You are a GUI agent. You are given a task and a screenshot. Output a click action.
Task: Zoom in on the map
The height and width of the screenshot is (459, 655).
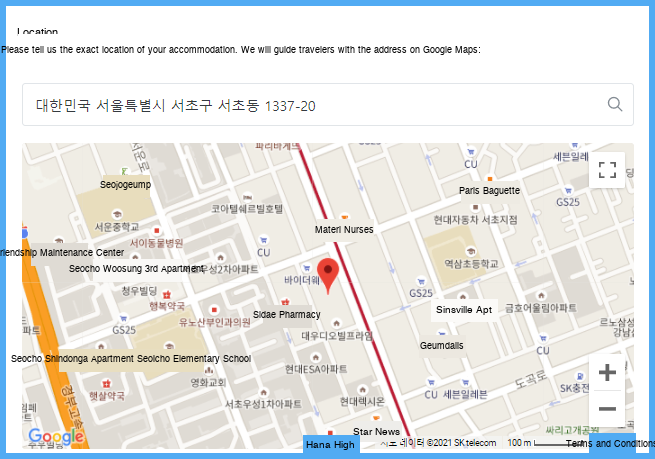point(607,372)
